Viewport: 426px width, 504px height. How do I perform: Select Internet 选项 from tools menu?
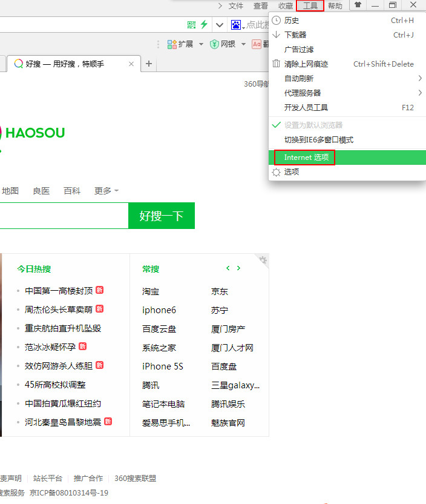click(x=306, y=157)
